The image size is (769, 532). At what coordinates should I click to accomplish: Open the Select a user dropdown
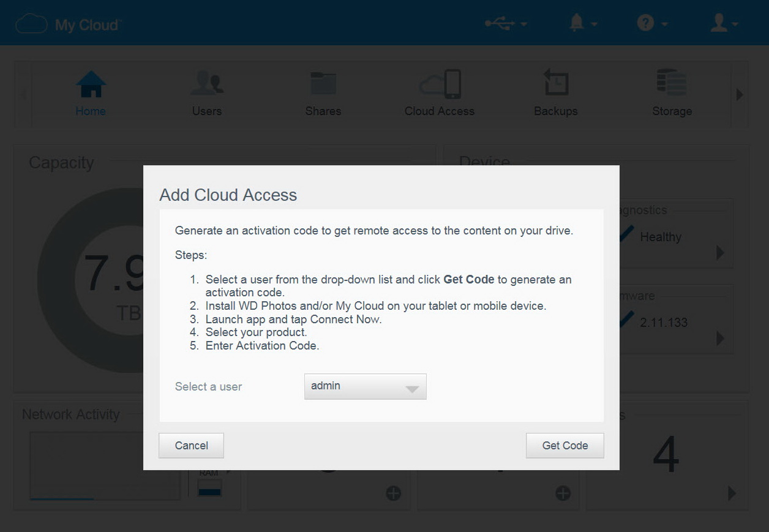click(x=366, y=387)
